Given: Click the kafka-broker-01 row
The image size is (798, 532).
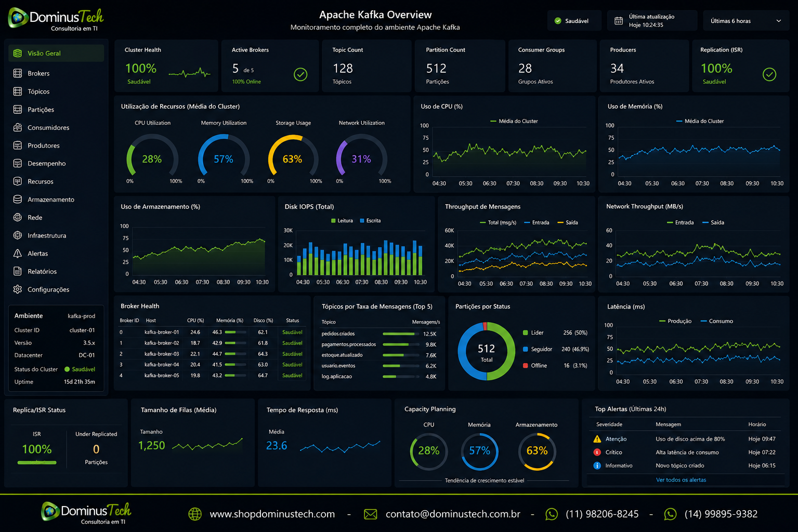Looking at the screenshot, I should [212, 332].
